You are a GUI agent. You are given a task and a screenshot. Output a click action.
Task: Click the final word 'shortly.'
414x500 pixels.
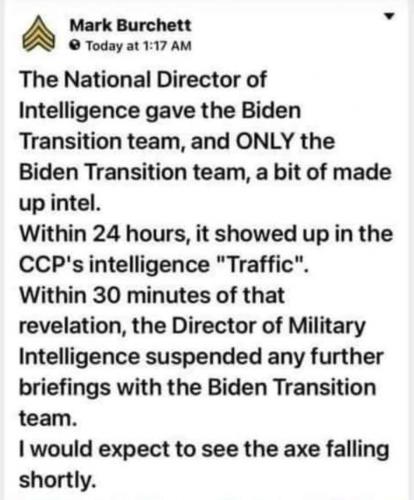57,480
